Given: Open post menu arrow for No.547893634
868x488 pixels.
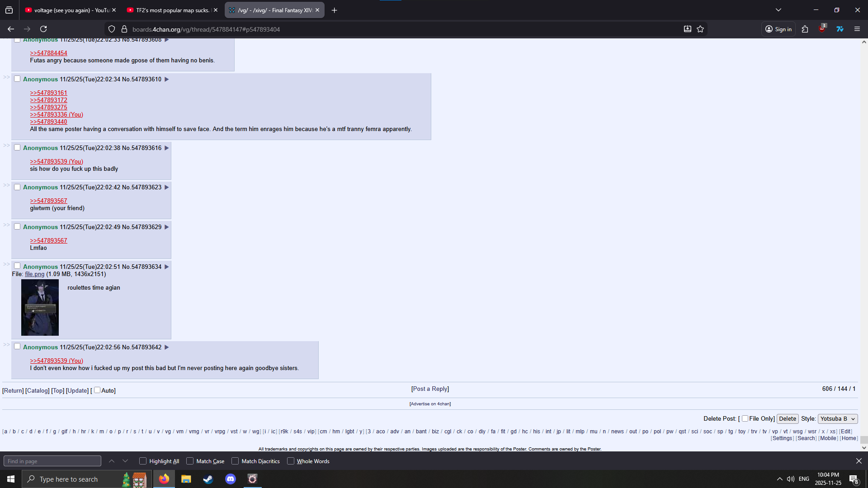Looking at the screenshot, I should coord(167,267).
